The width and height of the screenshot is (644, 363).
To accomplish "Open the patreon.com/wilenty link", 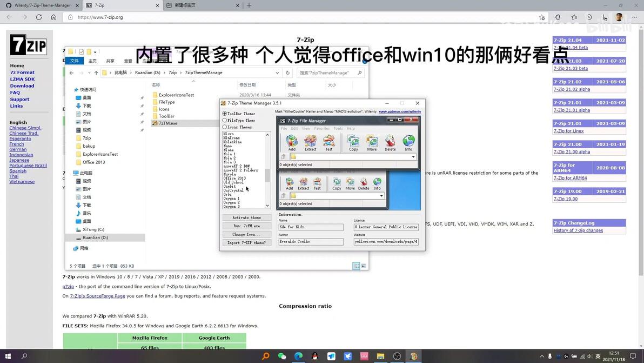I will 400,111.
